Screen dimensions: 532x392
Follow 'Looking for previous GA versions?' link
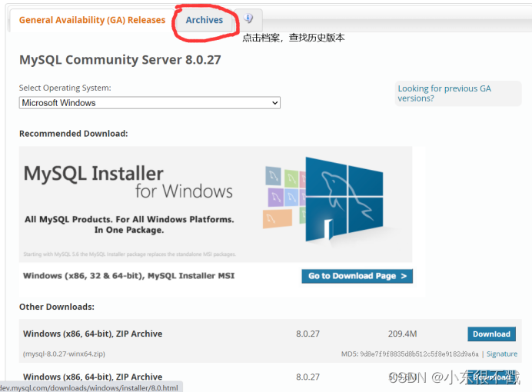click(444, 93)
